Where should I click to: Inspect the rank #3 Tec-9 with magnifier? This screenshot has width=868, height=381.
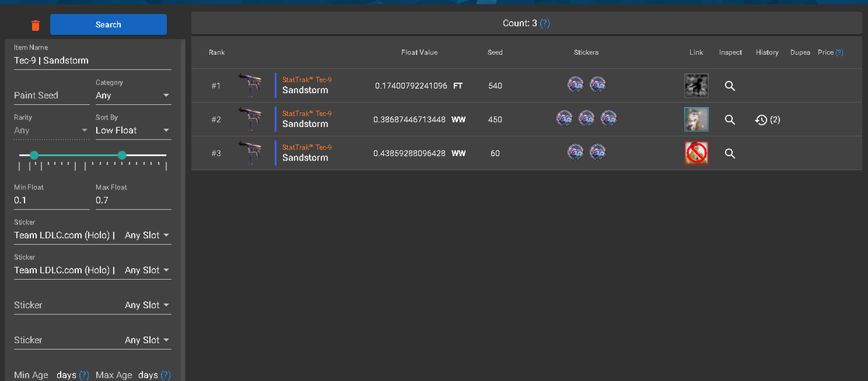[730, 153]
